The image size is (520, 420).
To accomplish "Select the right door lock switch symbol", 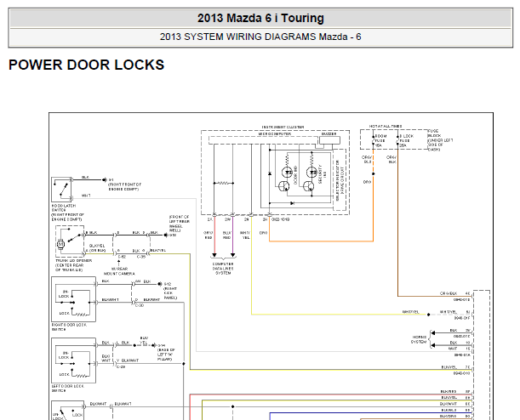I will coord(74,299).
